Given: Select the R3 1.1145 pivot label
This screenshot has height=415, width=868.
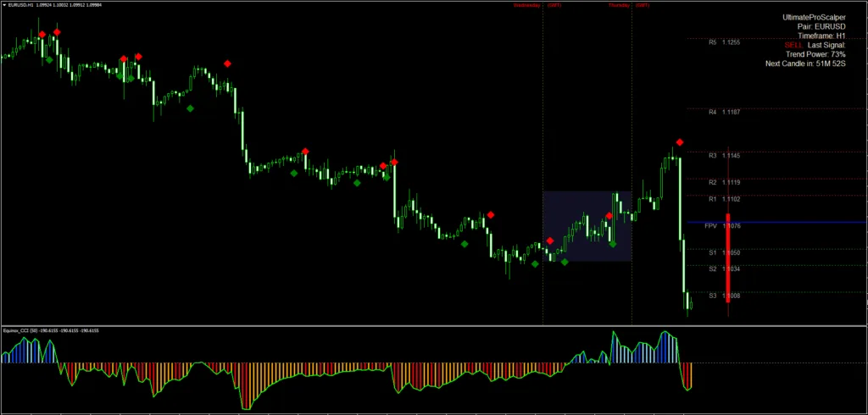Looking at the screenshot, I should 724,156.
